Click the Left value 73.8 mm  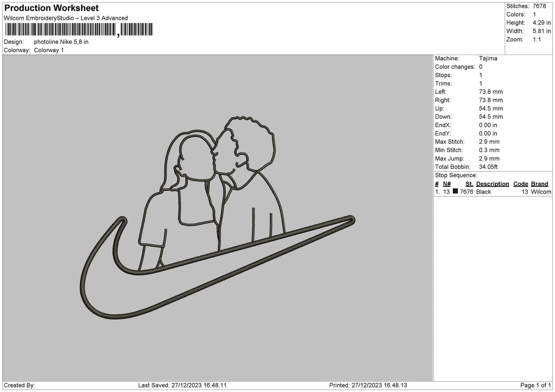point(491,92)
